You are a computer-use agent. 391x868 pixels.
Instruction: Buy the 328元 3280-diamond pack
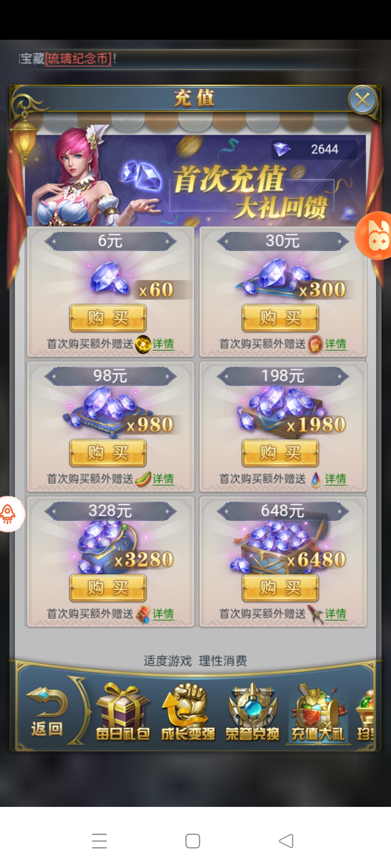click(x=108, y=588)
